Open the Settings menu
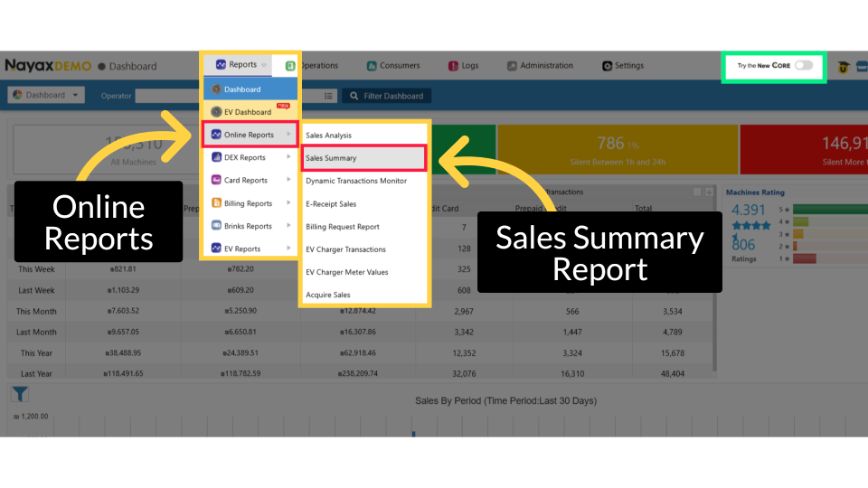Image resolution: width=868 pixels, height=488 pixels. 623,65
